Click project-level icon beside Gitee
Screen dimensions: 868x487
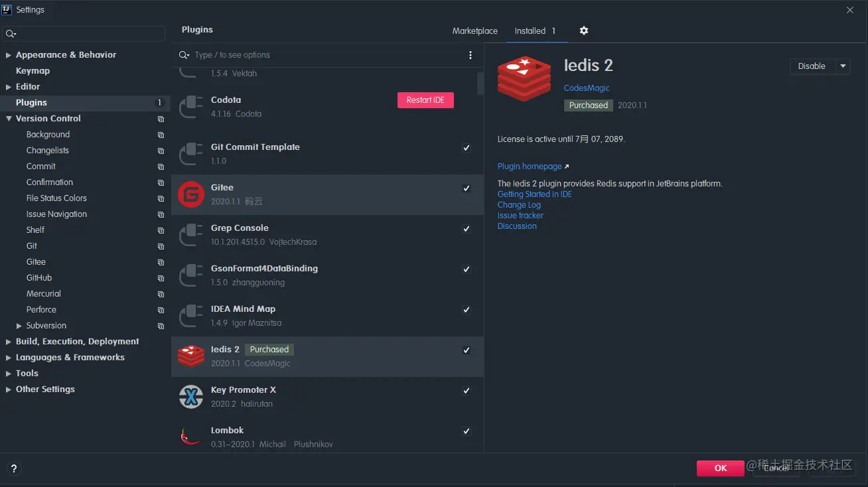click(161, 262)
